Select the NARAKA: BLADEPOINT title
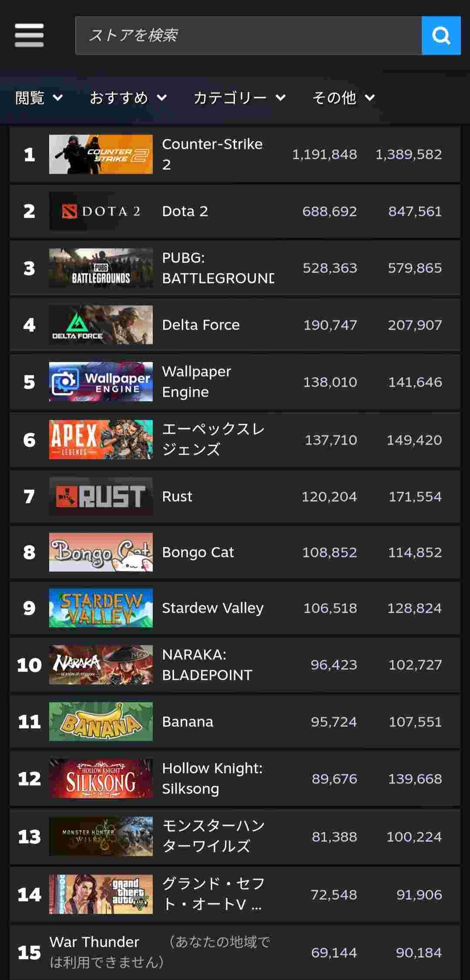Viewport: 470px width, 980px height. tap(207, 665)
